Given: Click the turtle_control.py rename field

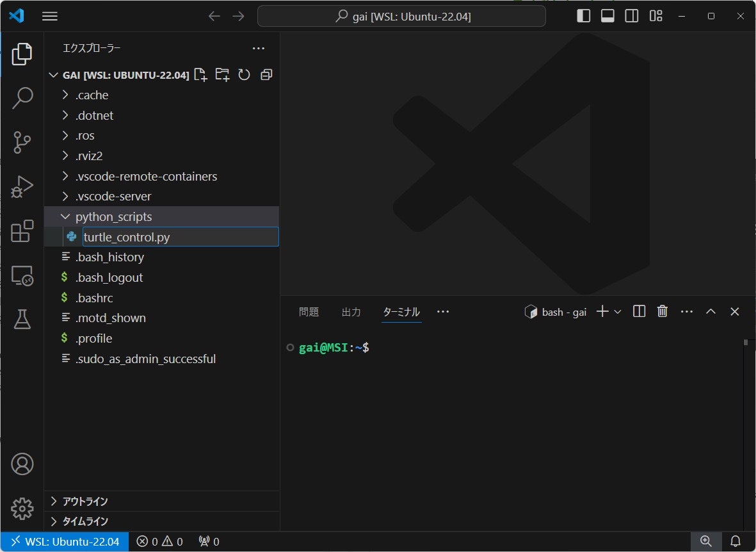Looking at the screenshot, I should click(181, 237).
